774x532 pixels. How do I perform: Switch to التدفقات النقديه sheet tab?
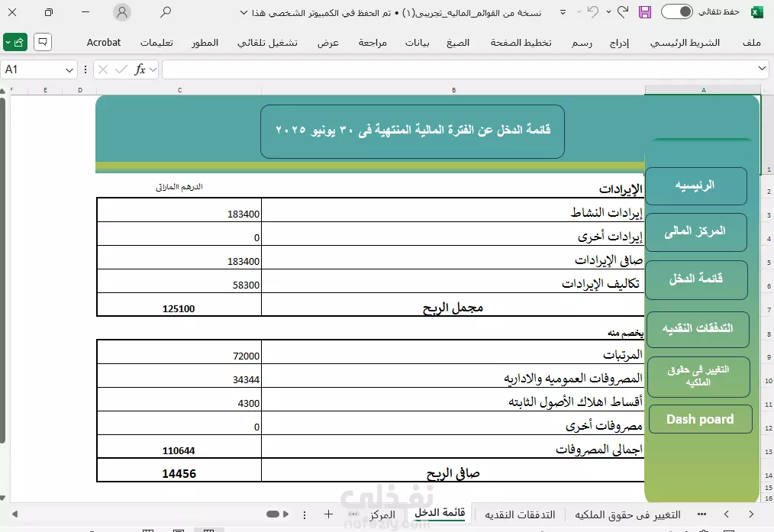click(520, 514)
